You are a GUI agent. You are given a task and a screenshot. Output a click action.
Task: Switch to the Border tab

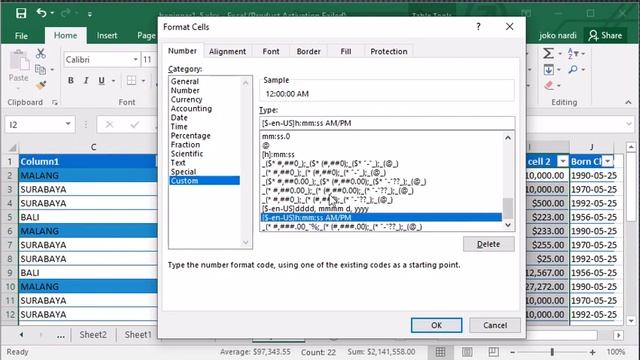(309, 51)
